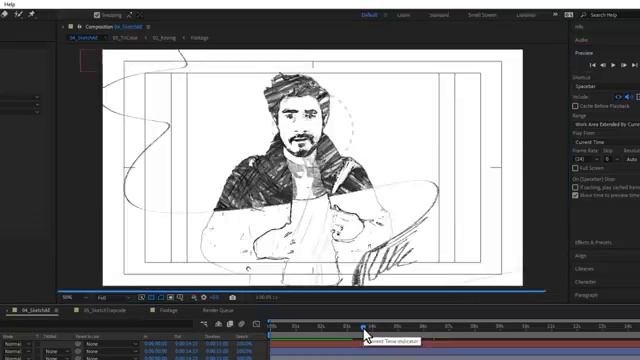
Task: Open 05_SketchToprode timeline tab
Action: click(x=104, y=310)
